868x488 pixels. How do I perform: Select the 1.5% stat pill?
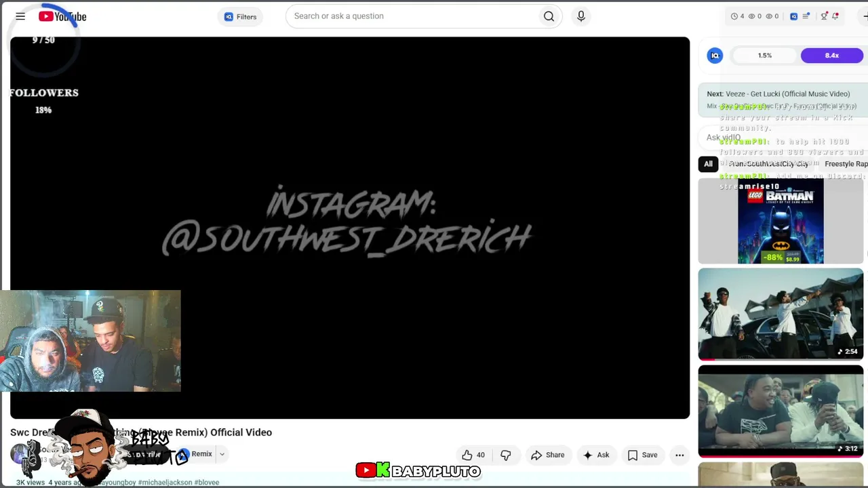point(764,56)
